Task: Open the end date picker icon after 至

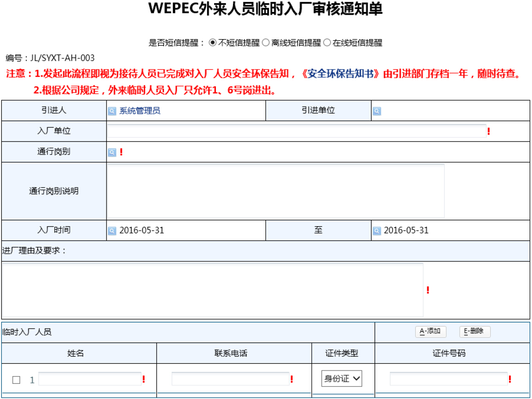Action: (x=377, y=231)
